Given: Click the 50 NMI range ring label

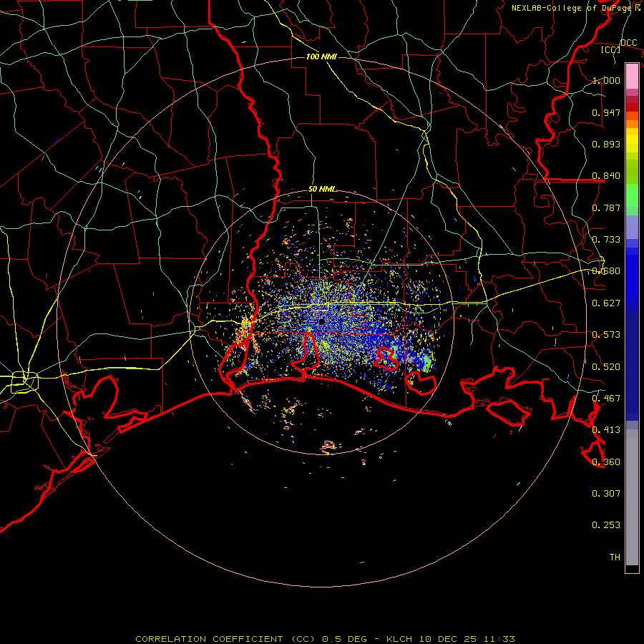Looking at the screenshot, I should (x=321, y=190).
